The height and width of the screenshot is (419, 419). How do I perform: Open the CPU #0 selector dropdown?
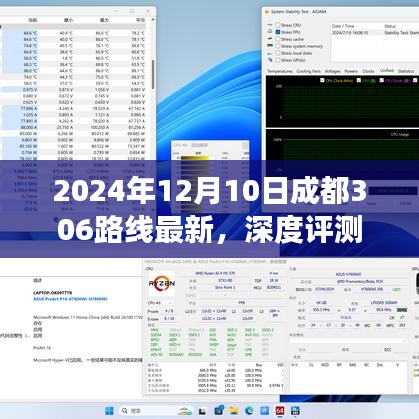coord(160,303)
